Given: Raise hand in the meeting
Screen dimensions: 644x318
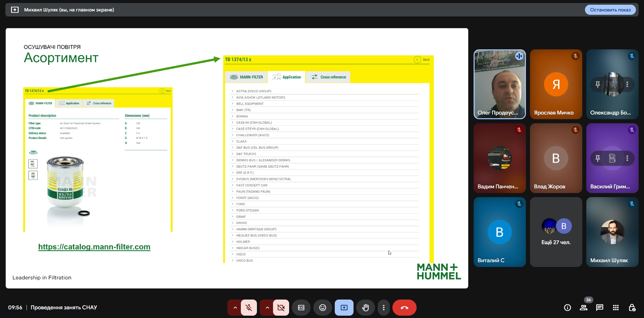Looking at the screenshot, I should coord(366,308).
